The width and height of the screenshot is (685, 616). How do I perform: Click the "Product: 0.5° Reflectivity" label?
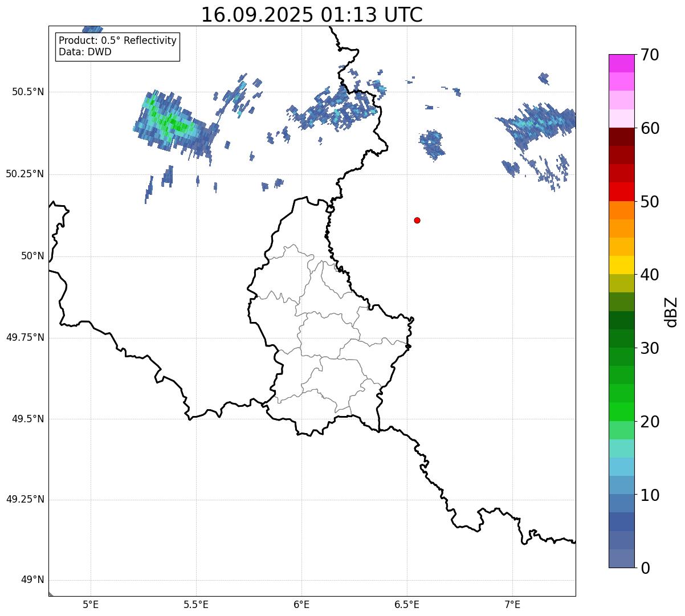click(117, 41)
